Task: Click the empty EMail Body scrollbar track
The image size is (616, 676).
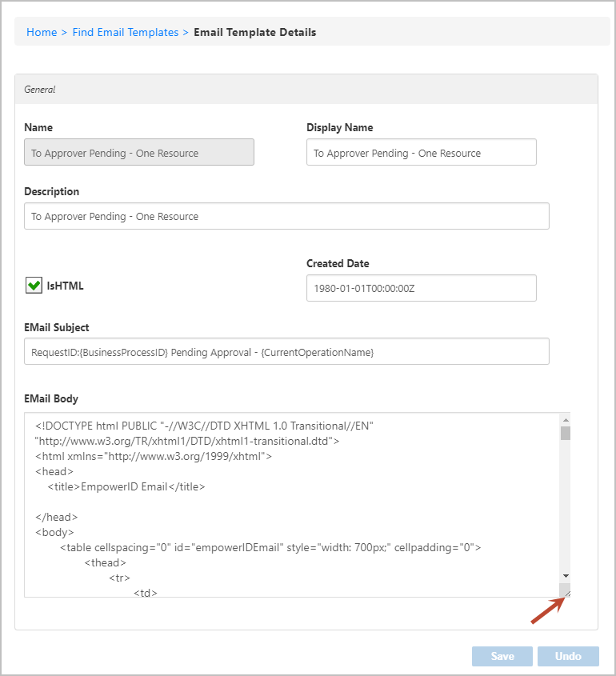Action: [x=565, y=504]
